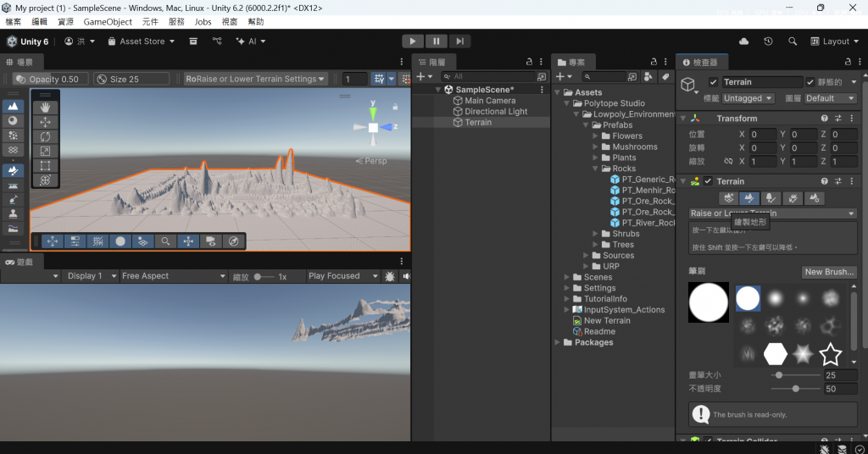Image resolution: width=868 pixels, height=454 pixels.
Task: Adjust the brush opacity slider in Inspector
Action: [795, 389]
